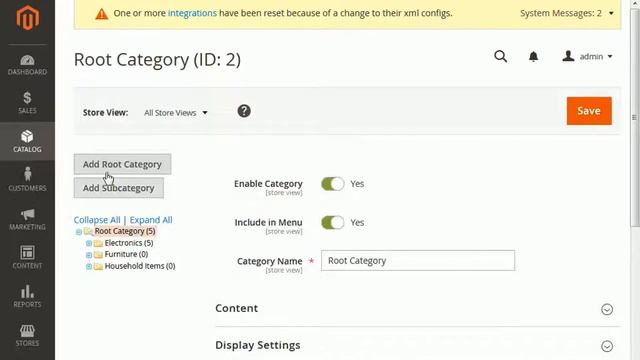Open the Sales sidebar menu
The width and height of the screenshot is (640, 360).
(x=27, y=102)
